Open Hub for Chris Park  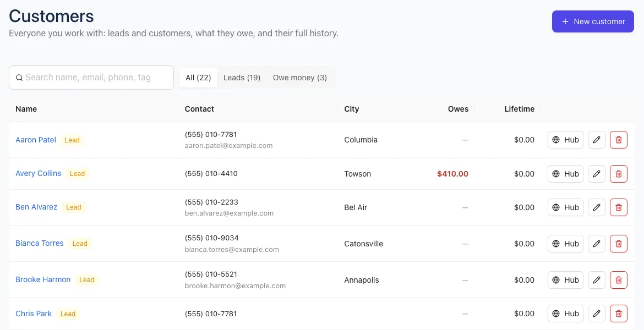(x=565, y=314)
